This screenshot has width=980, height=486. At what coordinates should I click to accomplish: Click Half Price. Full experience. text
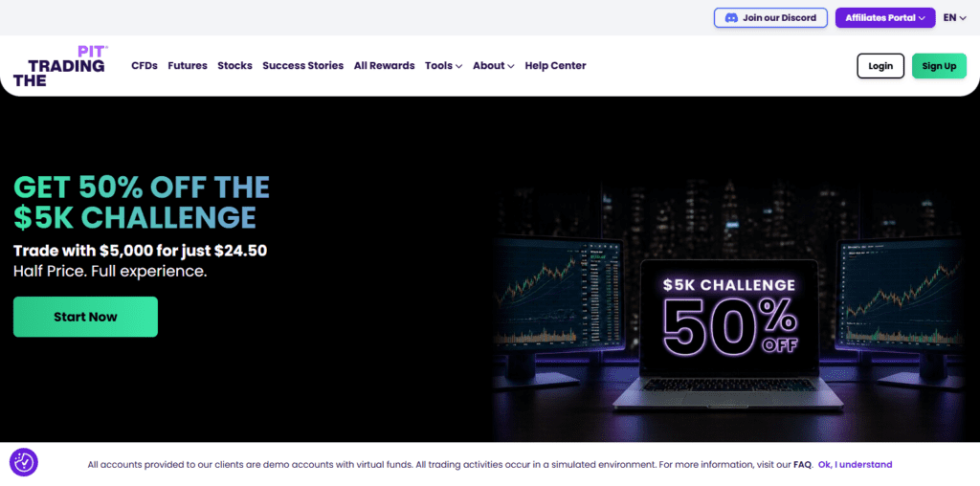(x=110, y=272)
